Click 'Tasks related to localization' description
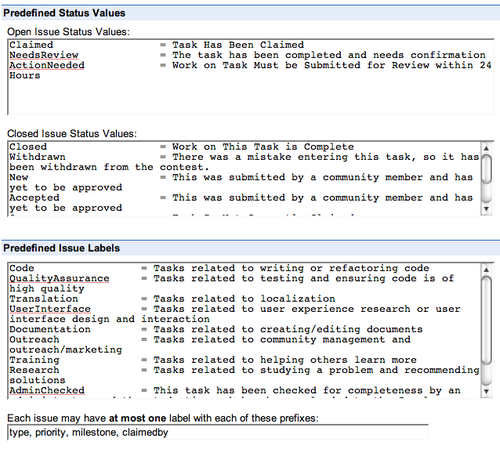This screenshot has height=449, width=500. click(x=244, y=299)
